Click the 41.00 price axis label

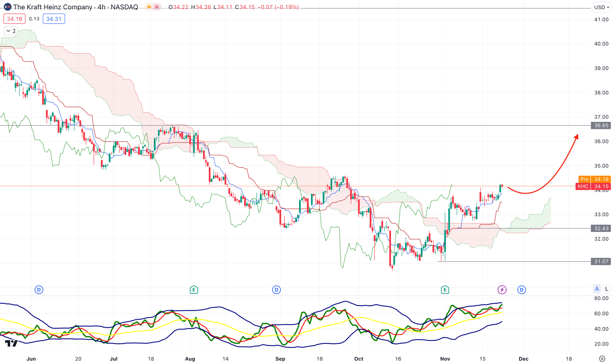(x=601, y=19)
